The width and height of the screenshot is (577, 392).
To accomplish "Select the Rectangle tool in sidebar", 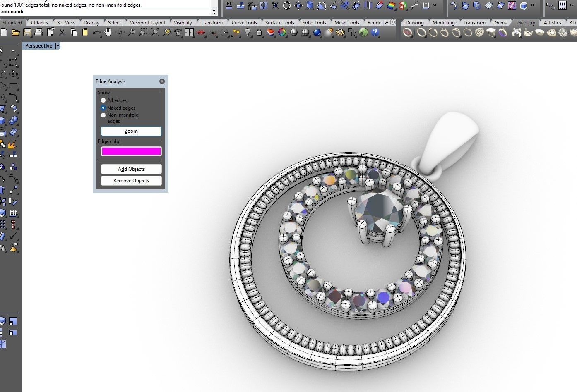I will point(13,86).
